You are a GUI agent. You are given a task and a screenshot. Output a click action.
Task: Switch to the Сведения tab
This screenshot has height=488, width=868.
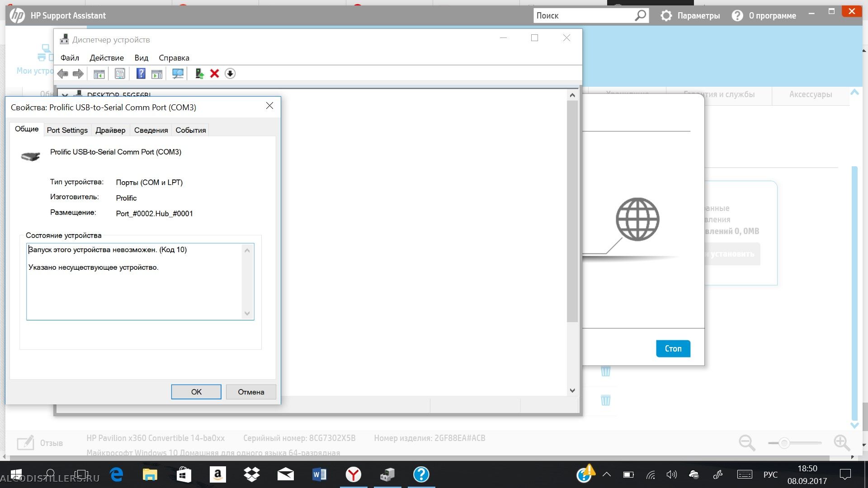151,130
